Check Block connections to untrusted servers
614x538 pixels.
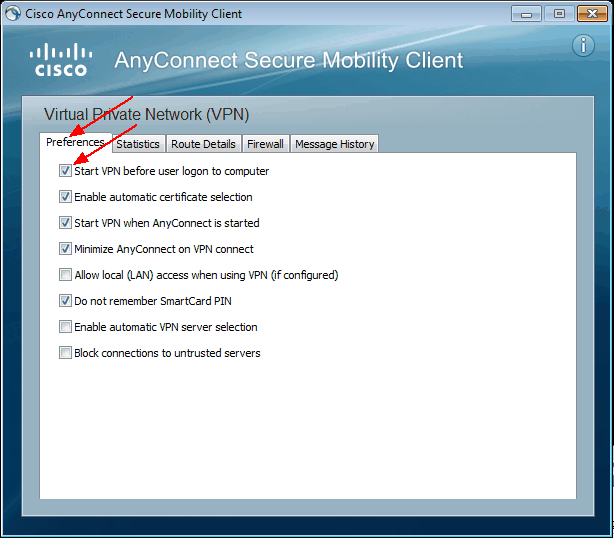click(x=65, y=353)
